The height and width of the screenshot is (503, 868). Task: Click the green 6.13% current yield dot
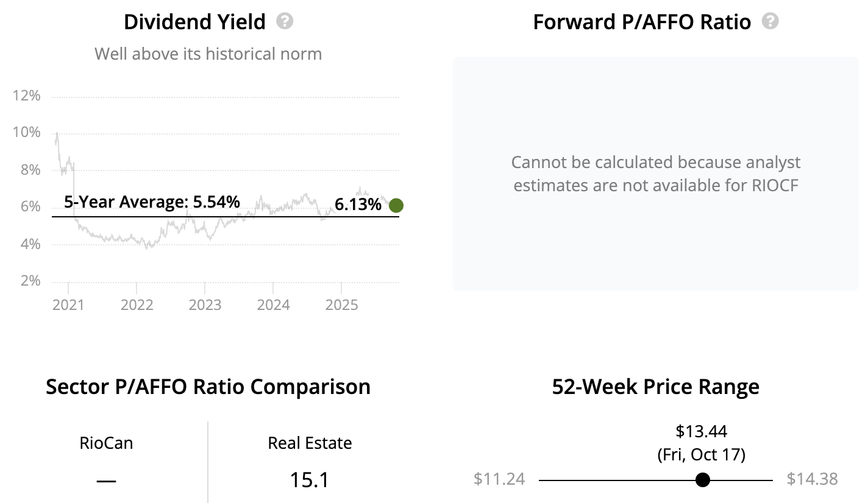coord(396,205)
